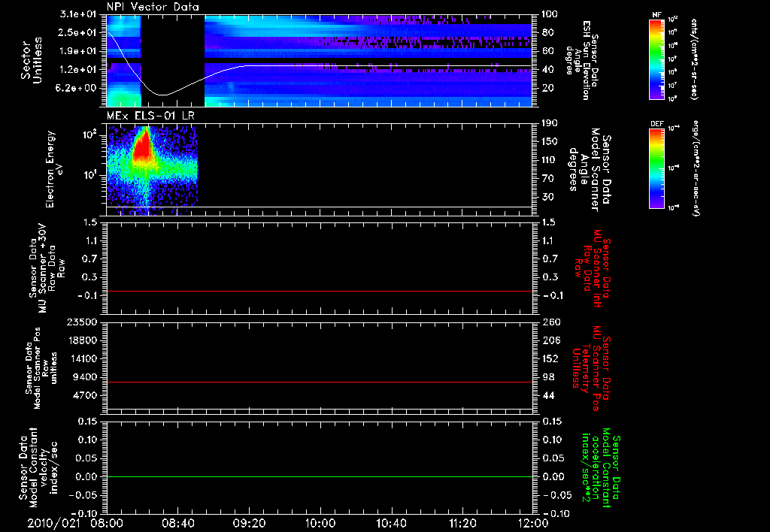Click the 2010/021 08:00 time tick label
This screenshot has height=532, width=770.
pos(76,523)
